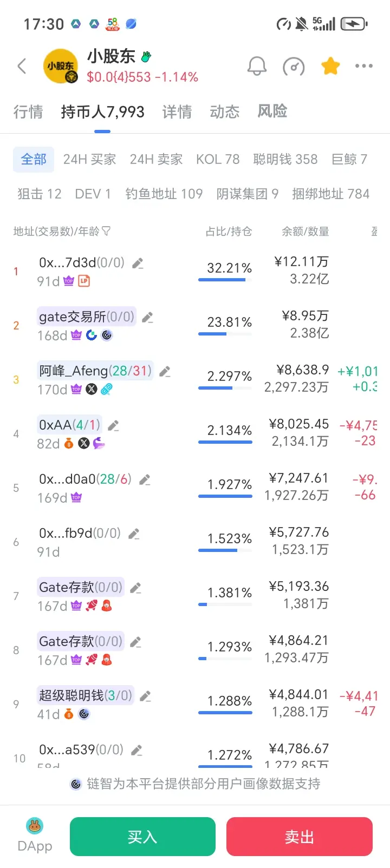This screenshot has height=868, width=390.
Task: Open the speedometer gauge icon
Action: click(x=294, y=67)
